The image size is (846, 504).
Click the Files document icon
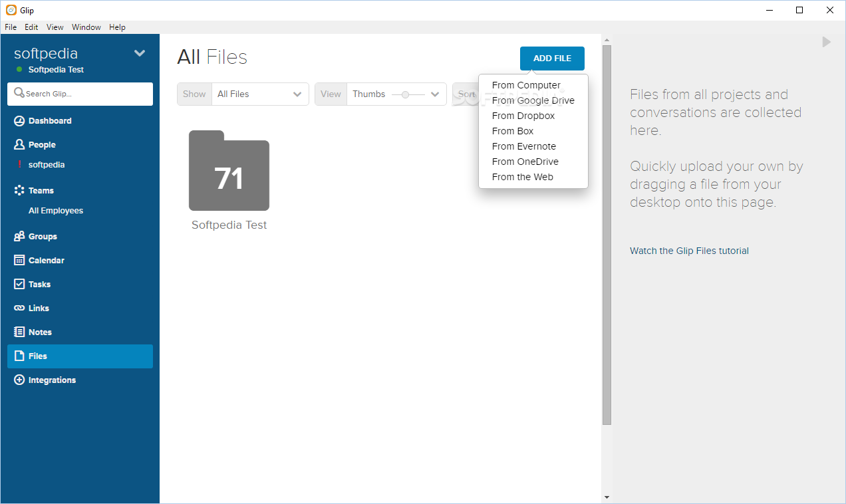(x=19, y=356)
